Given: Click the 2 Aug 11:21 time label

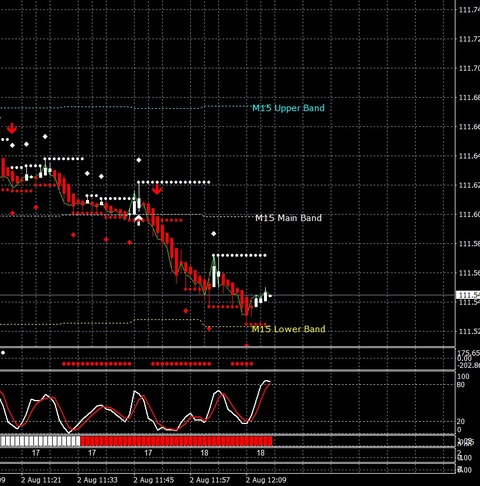Looking at the screenshot, I should (41, 480).
